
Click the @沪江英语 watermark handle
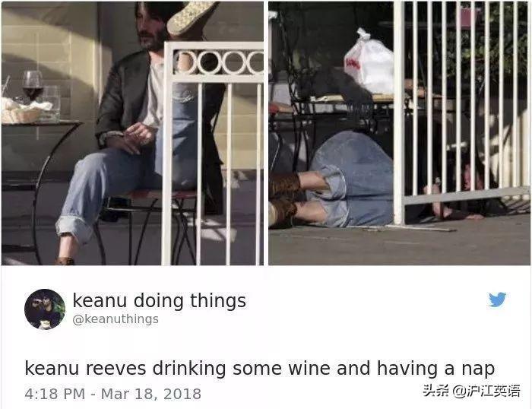[x=486, y=391]
